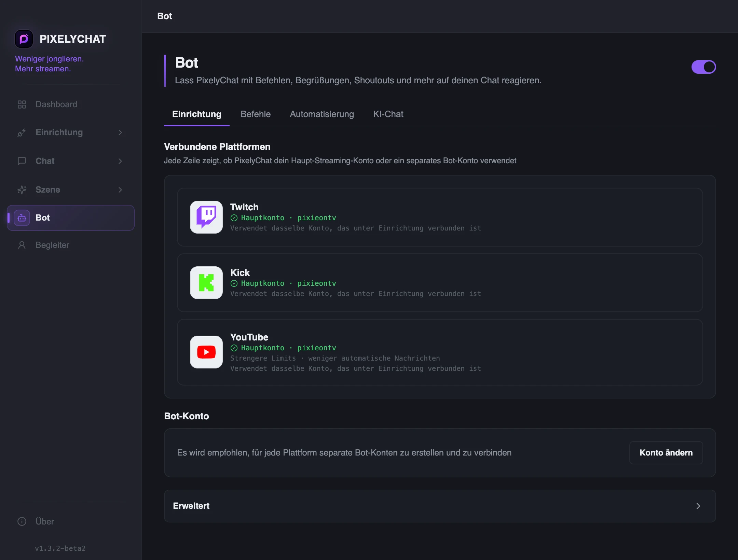The height and width of the screenshot is (560, 738).
Task: Go to Dashboard in the sidebar
Action: pos(71,104)
